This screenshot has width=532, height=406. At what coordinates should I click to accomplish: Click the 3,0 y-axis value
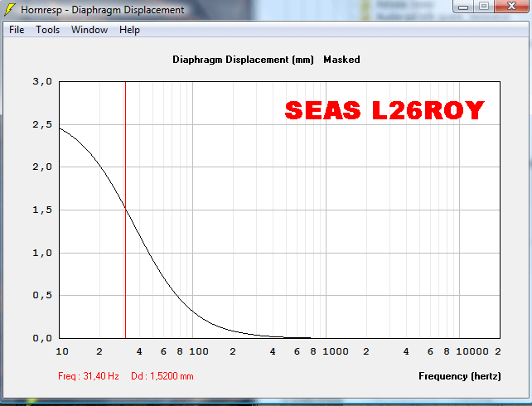42,81
